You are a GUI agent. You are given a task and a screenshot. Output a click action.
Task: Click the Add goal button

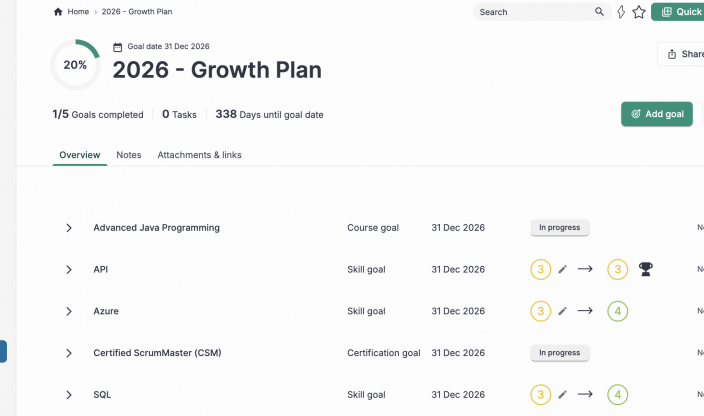tap(657, 114)
